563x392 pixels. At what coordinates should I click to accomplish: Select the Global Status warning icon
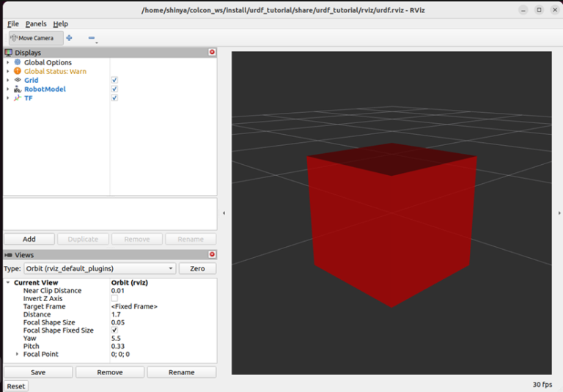[x=18, y=72]
